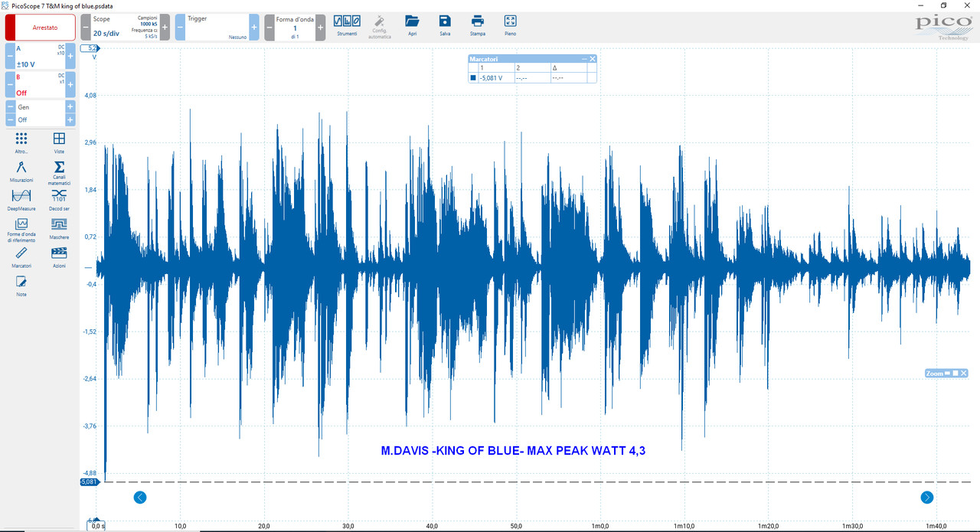Open a file with Apri
This screenshot has width=980, height=532.
[413, 24]
